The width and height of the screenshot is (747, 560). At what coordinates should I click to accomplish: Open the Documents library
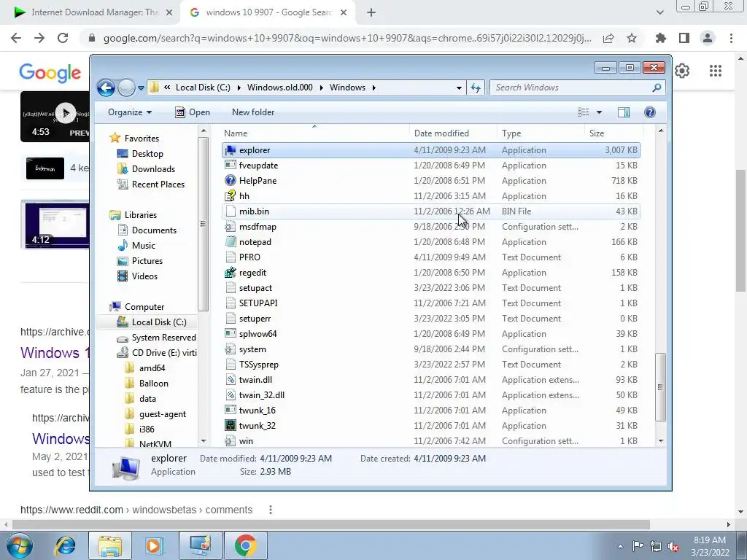pos(154,230)
